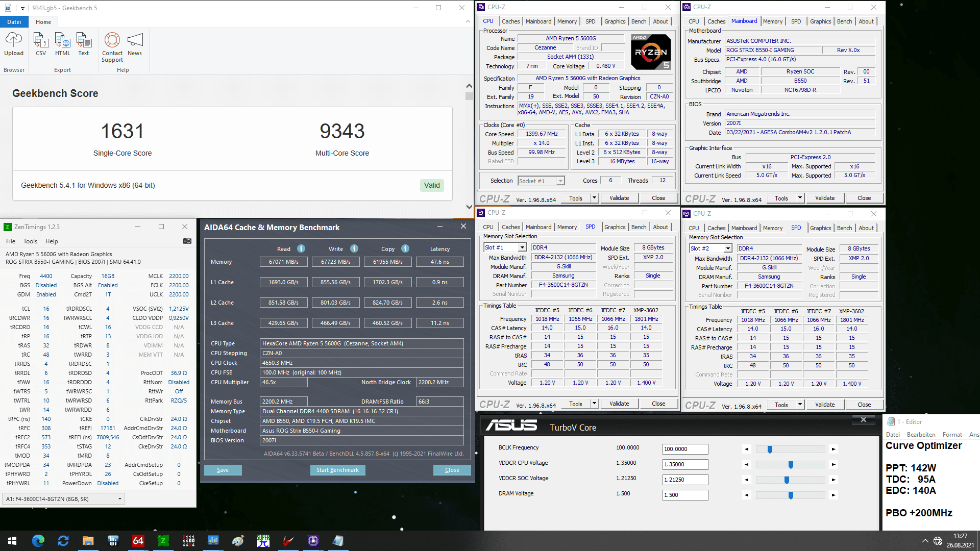Switch to AIDA64 via red 64 taskbar icon

tap(138, 541)
